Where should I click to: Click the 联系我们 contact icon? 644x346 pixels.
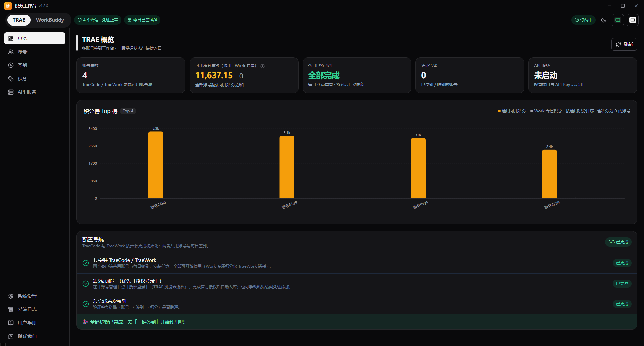pos(11,336)
